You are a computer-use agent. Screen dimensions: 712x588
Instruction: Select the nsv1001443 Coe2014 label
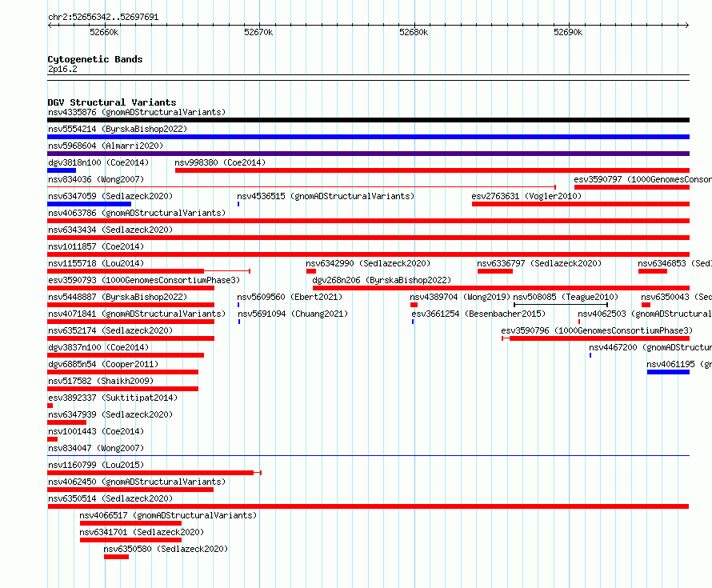[96, 431]
